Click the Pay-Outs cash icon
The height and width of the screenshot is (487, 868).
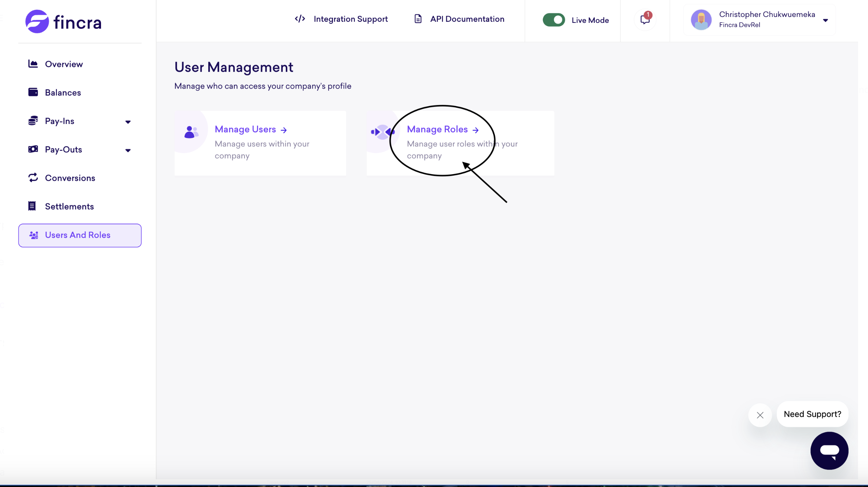[x=33, y=149]
